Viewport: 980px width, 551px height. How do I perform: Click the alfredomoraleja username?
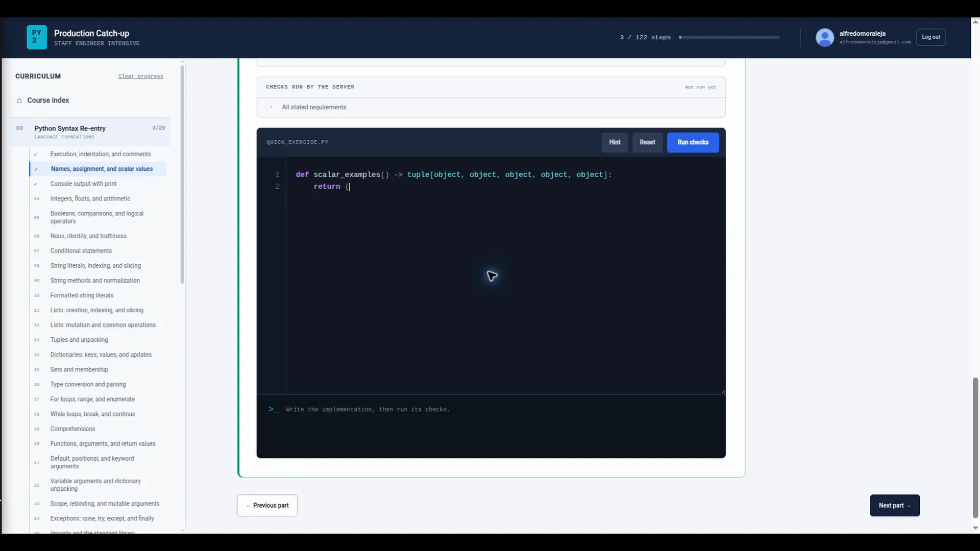pos(862,34)
